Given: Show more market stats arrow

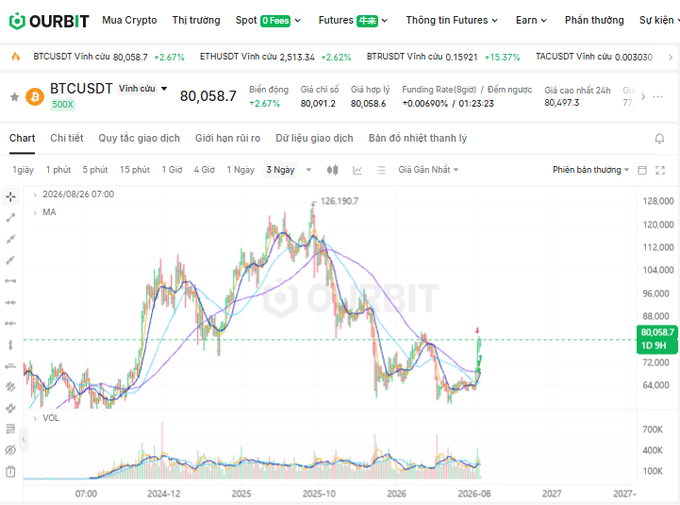Looking at the screenshot, I should tap(643, 97).
